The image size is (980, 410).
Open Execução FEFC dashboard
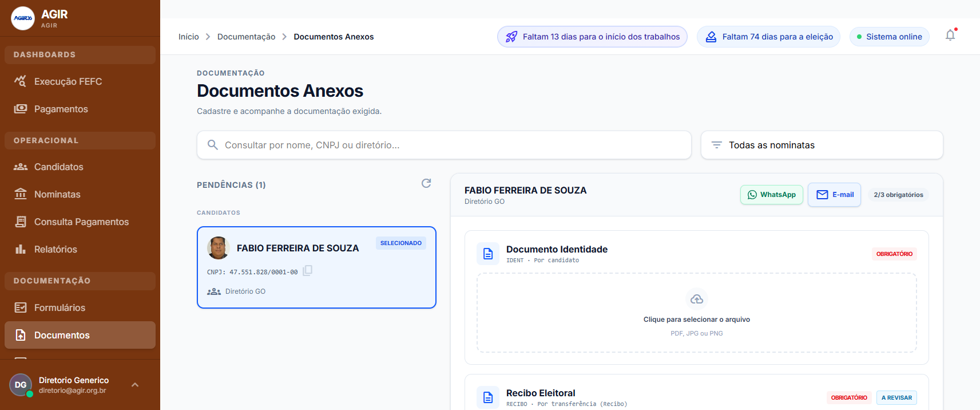[x=80, y=81]
